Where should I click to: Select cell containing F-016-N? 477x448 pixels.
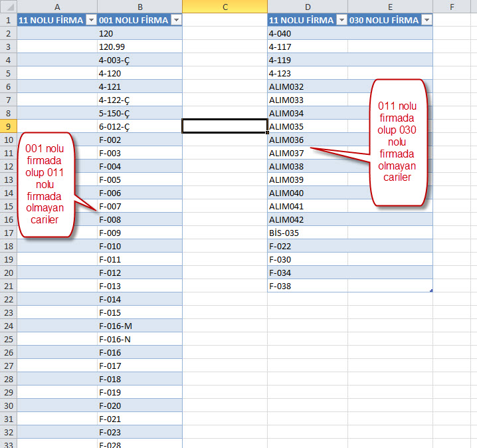140,340
